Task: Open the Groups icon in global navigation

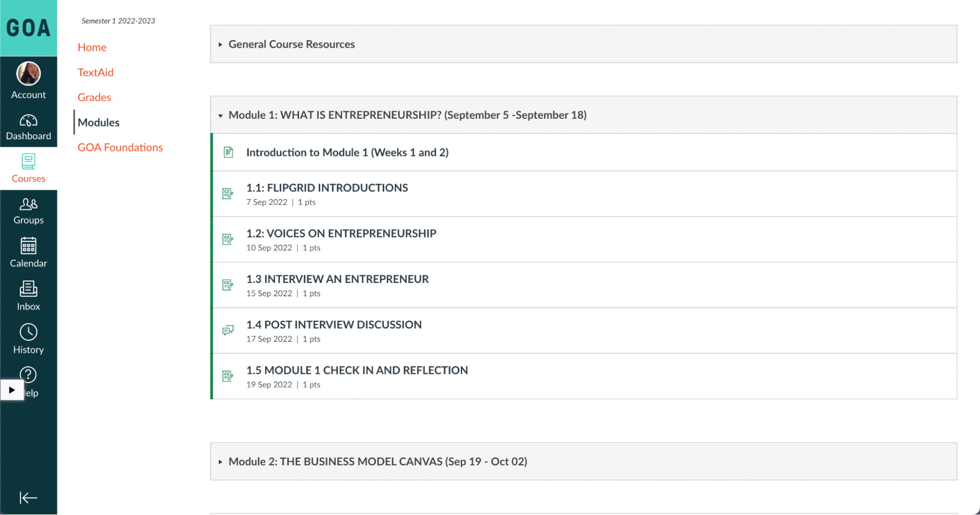Action: (28, 204)
